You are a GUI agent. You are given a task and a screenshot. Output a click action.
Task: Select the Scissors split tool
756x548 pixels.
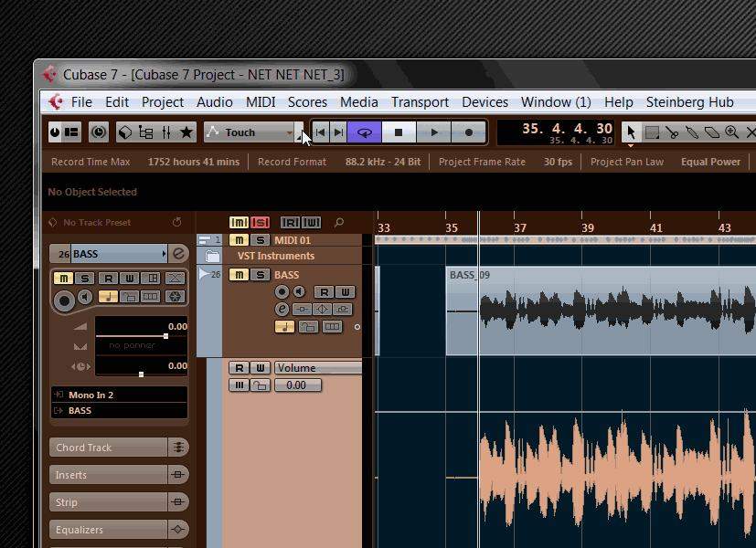(x=672, y=132)
